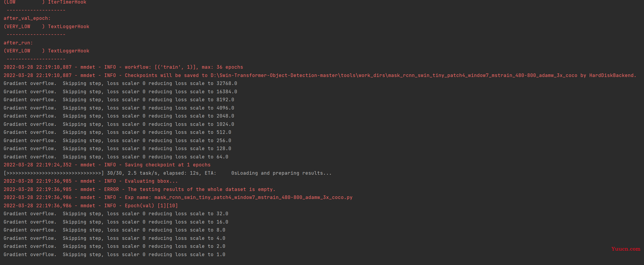The image size is (644, 265).
Task: Click the TextLoggerHook line below after_run
Action: (x=46, y=51)
